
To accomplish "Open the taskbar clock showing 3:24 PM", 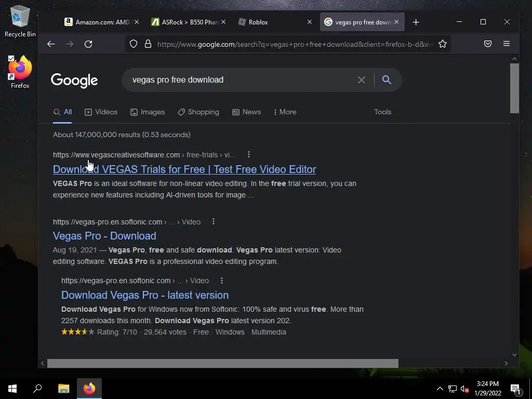I will (487, 389).
